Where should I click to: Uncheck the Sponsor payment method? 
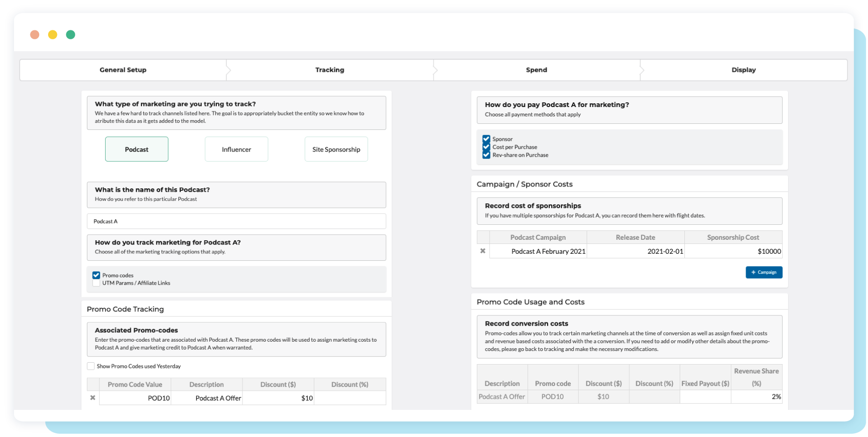486,139
